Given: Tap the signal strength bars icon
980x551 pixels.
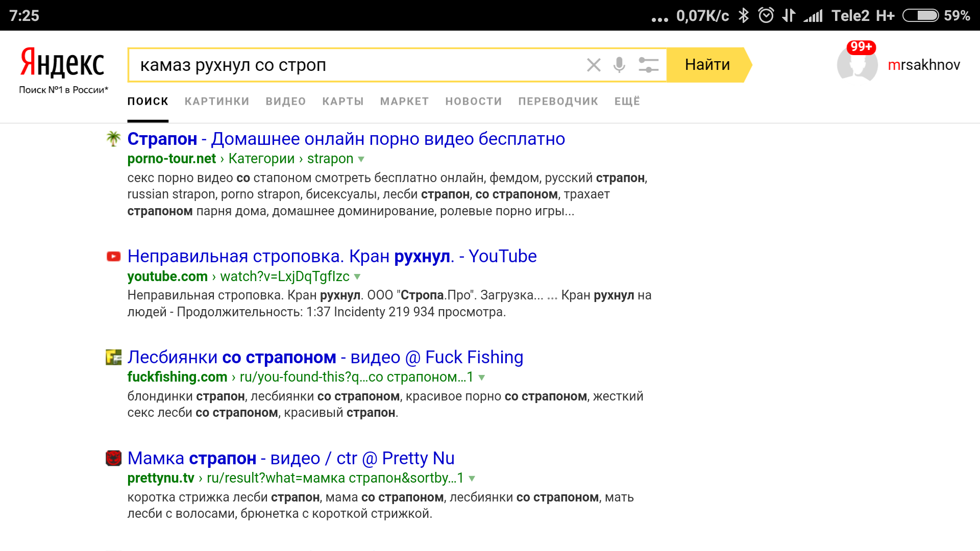Looking at the screenshot, I should (813, 16).
